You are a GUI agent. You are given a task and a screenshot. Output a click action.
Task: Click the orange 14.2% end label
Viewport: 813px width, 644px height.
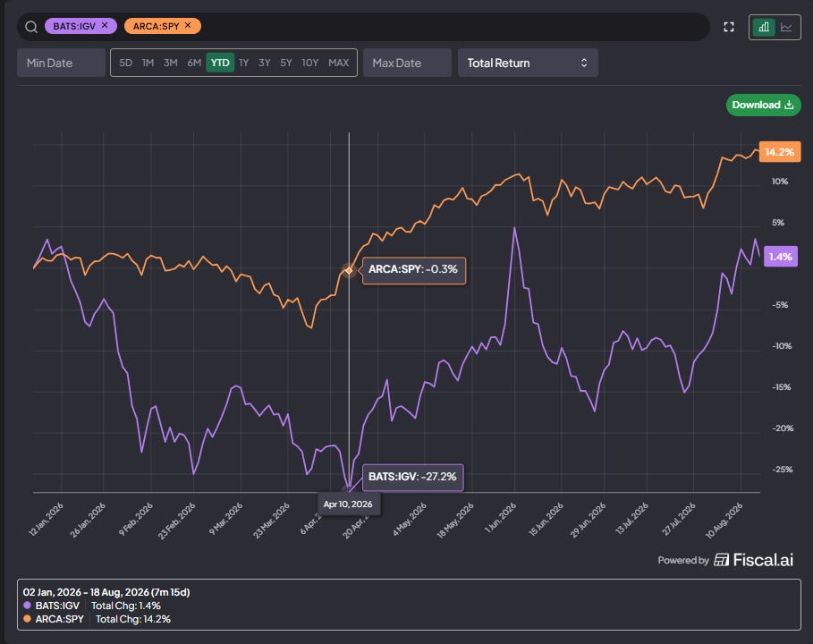pos(780,152)
